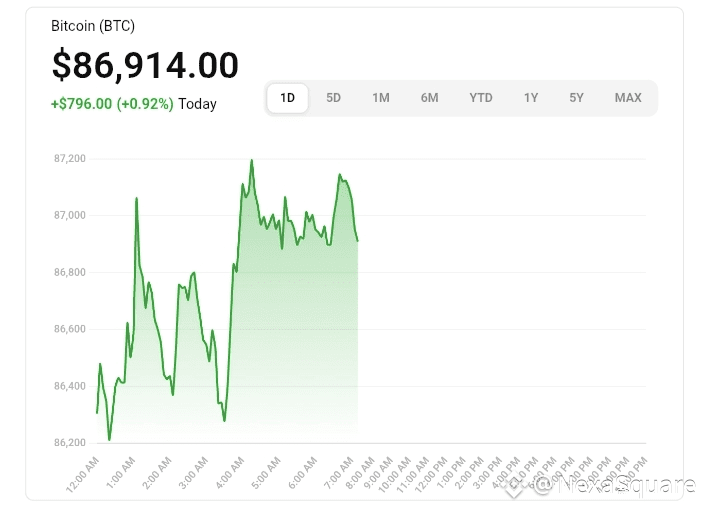704x510 pixels.
Task: Click the 87,200 y-axis label
Action: click(69, 158)
